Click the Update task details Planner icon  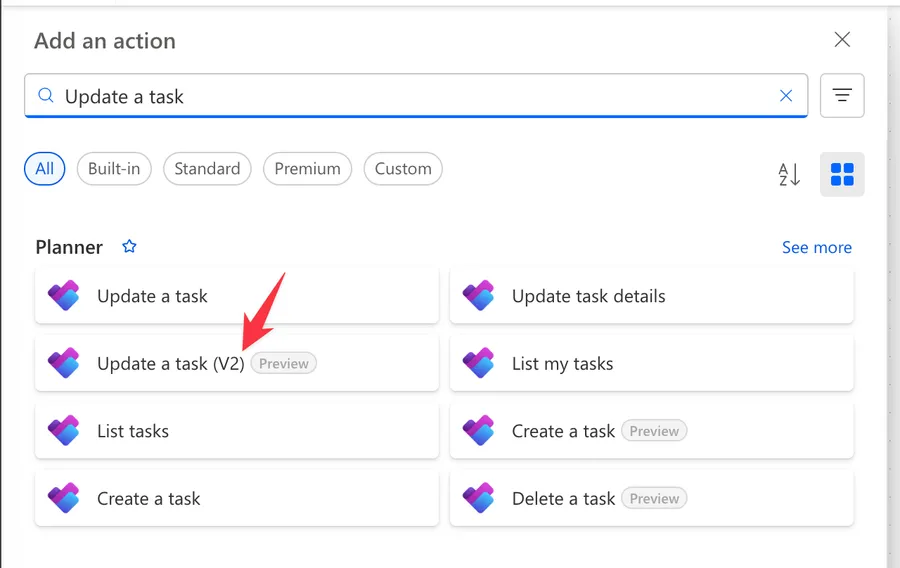click(x=479, y=296)
